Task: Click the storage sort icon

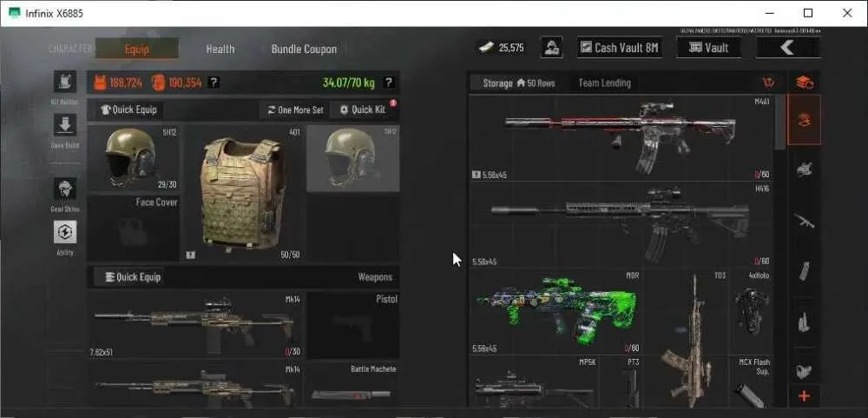Action: [x=768, y=83]
